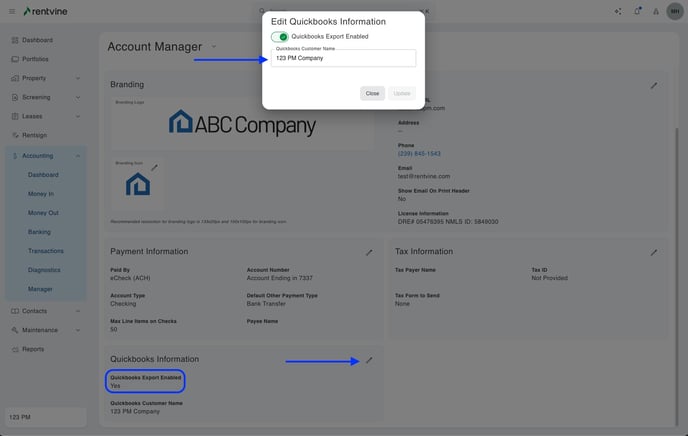
Task: Select Money In under Accounting
Action: coord(41,194)
